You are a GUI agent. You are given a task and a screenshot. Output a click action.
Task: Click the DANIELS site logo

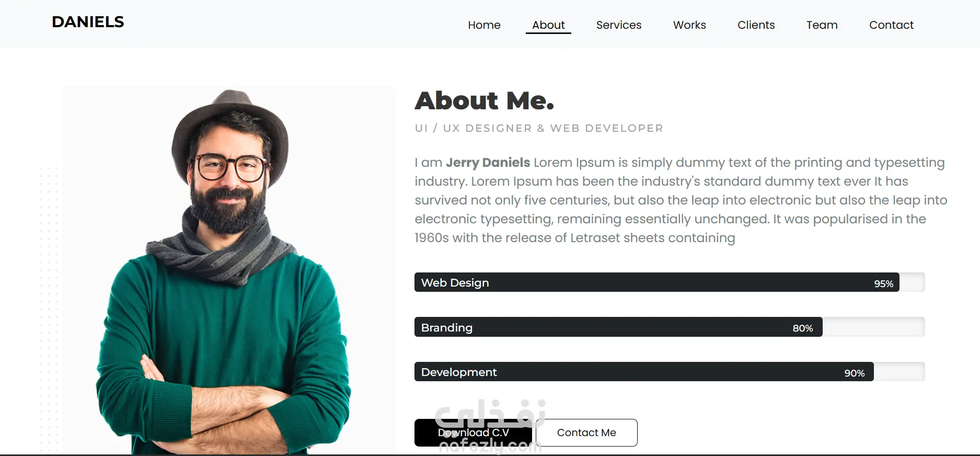point(88,22)
